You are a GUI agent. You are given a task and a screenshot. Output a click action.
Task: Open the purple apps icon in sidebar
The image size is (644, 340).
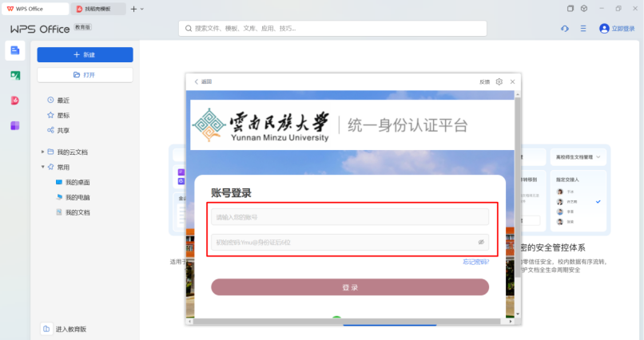[x=15, y=125]
